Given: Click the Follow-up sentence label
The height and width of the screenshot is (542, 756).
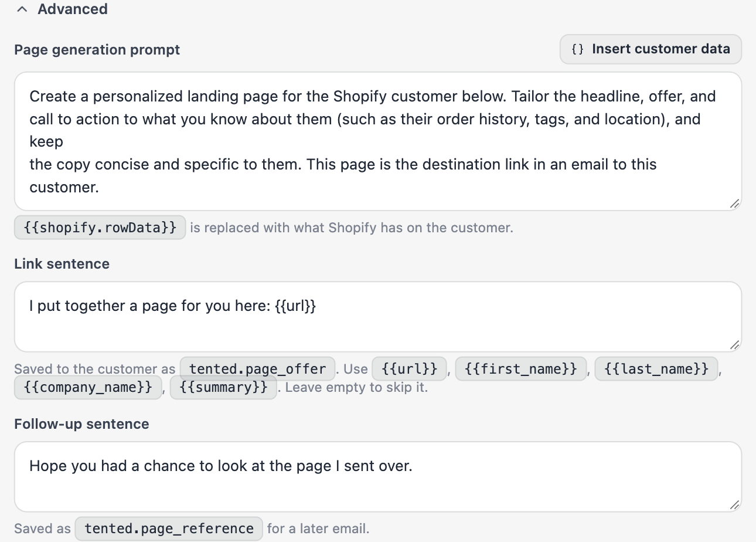Looking at the screenshot, I should coord(82,424).
